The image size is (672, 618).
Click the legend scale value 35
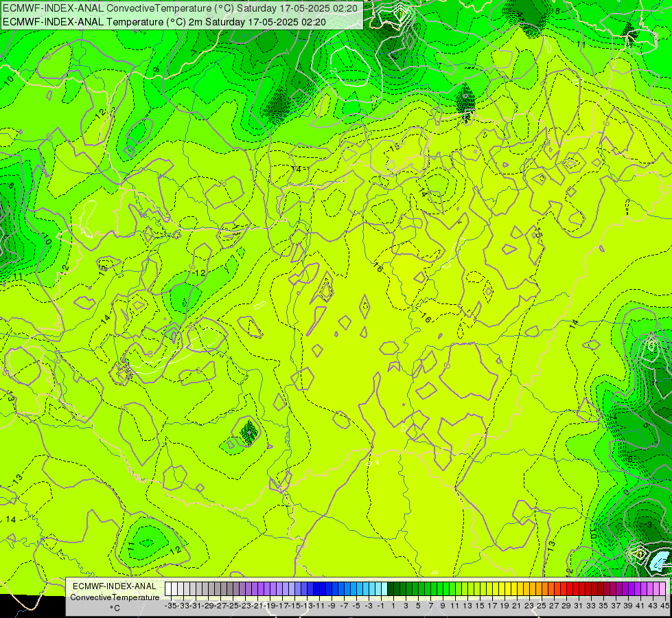pos(603,606)
